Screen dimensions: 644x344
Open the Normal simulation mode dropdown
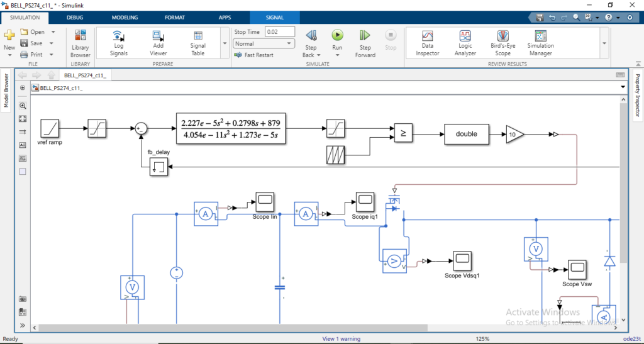(264, 43)
